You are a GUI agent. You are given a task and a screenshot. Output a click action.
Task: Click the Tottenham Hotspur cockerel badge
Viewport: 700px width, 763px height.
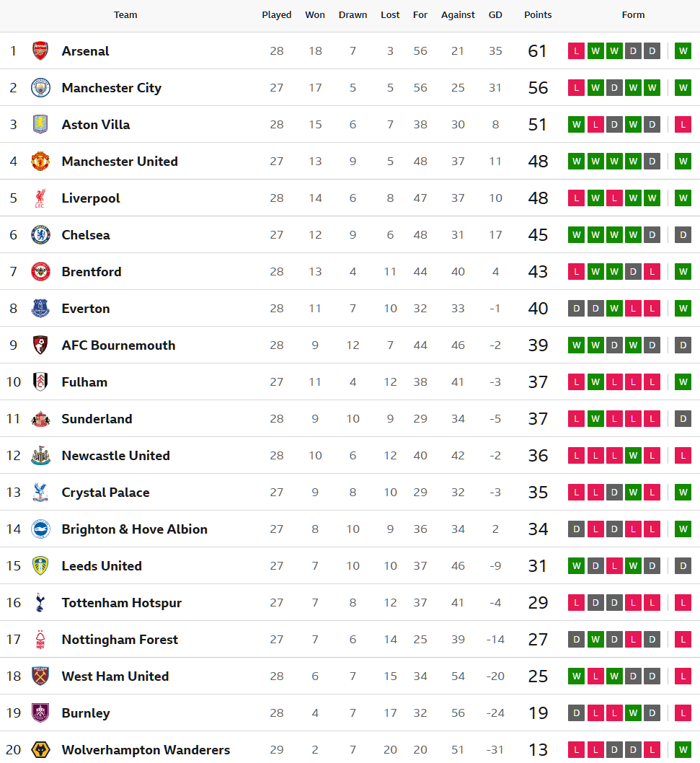[40, 603]
